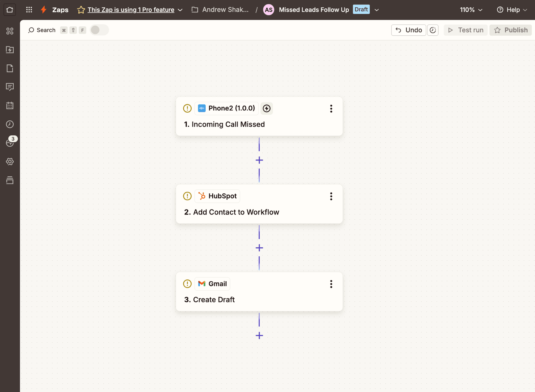
Task: Click the Search field in the editor toolbar
Action: (x=42, y=30)
